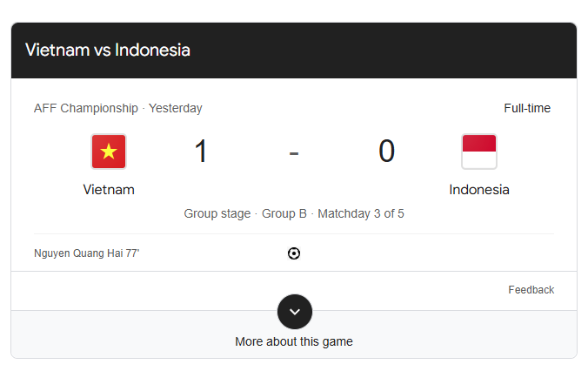Click the AFF Championship label
Viewport: 588px width, 371px height.
[85, 109]
